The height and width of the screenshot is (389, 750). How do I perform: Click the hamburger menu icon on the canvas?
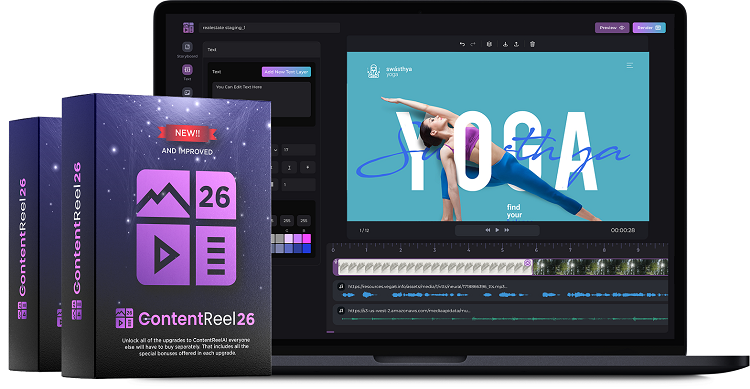point(630,66)
